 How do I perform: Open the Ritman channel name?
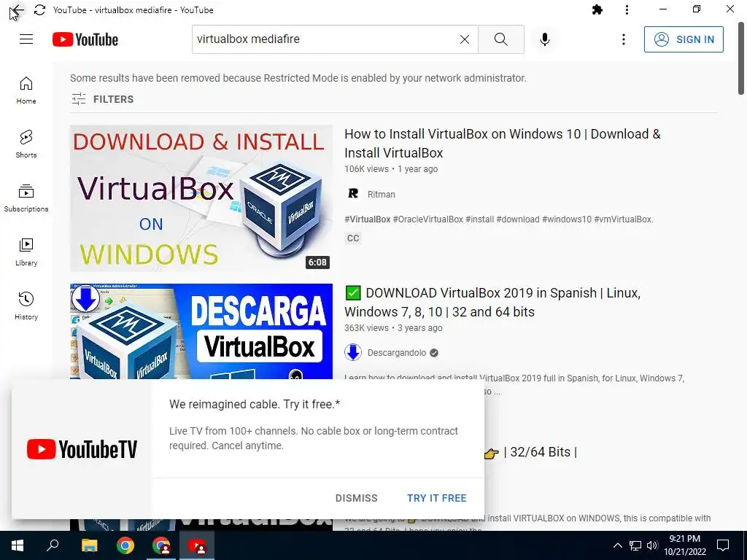[x=381, y=194]
